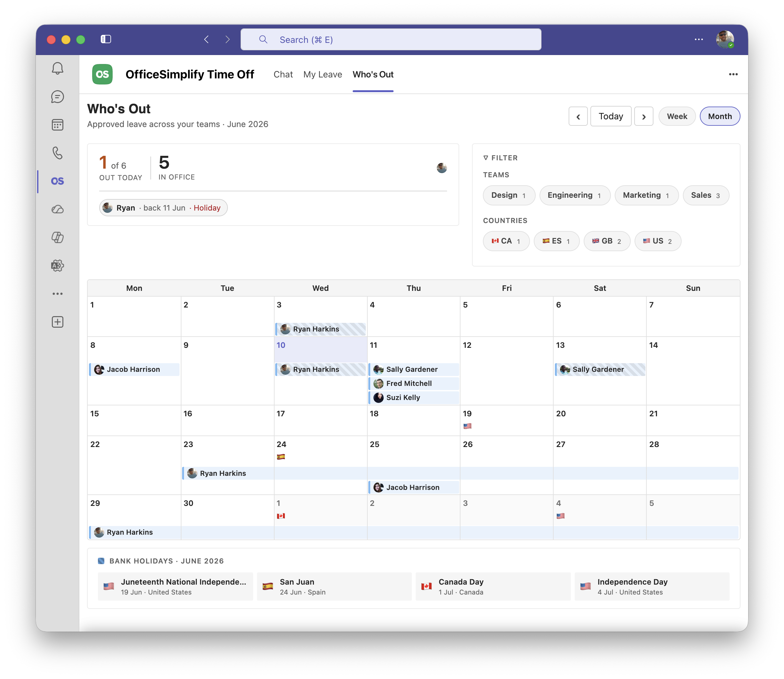784x679 pixels.
Task: Click the Add apps plus icon
Action: [57, 322]
